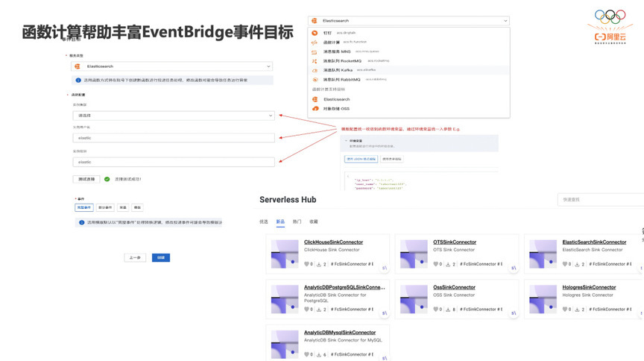The height and width of the screenshot is (361, 644).
Task: Click the download icon on the OssSinkConnector card
Action: pos(448,310)
